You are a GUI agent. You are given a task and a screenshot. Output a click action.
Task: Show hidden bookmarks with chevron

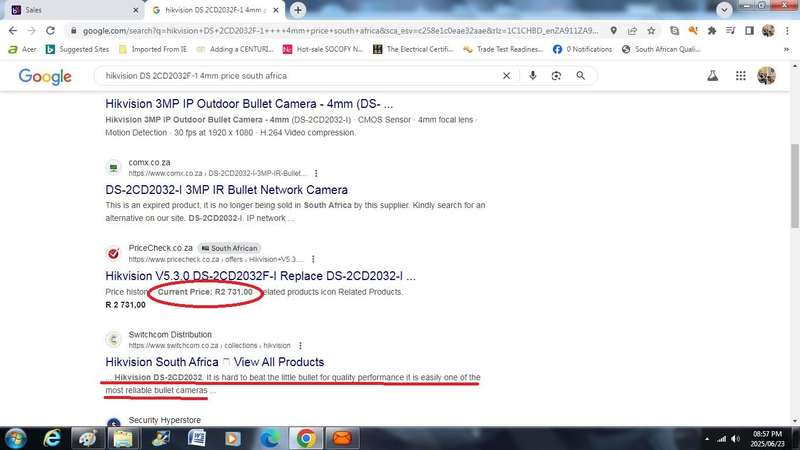(786, 49)
